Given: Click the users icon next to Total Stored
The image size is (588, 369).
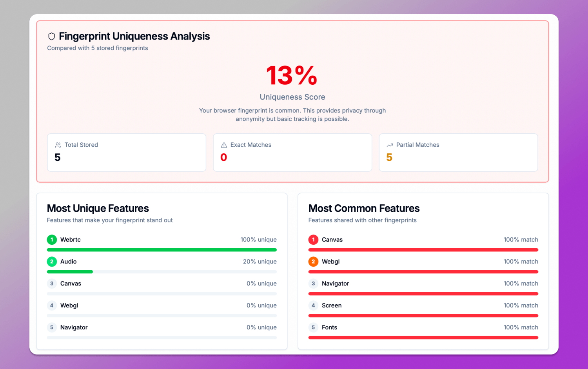Looking at the screenshot, I should 58,145.
